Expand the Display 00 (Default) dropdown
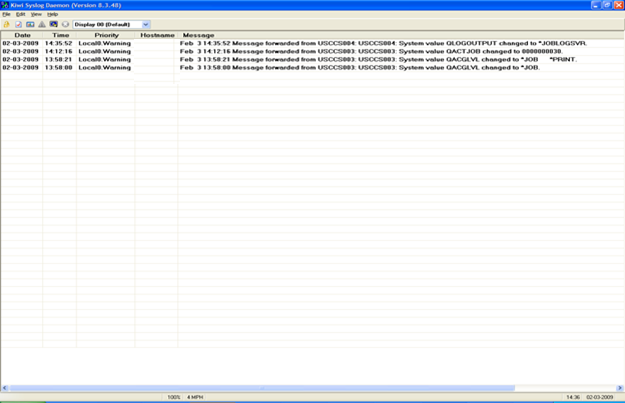Screen dimensions: 625x403 coord(146,24)
